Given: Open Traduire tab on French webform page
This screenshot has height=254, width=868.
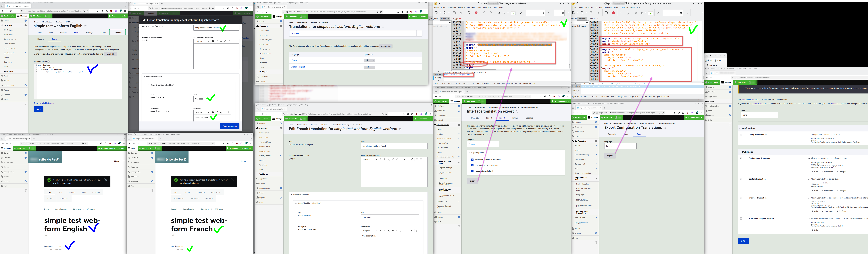Looking at the screenshot, I should point(209,199).
